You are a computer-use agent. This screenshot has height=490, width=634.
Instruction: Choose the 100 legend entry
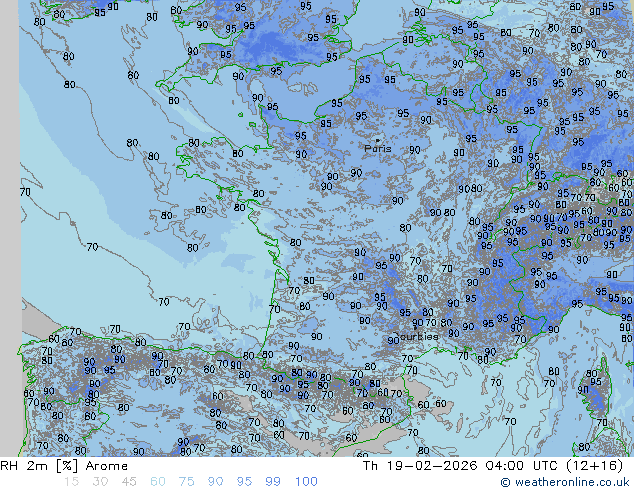pos(306,482)
